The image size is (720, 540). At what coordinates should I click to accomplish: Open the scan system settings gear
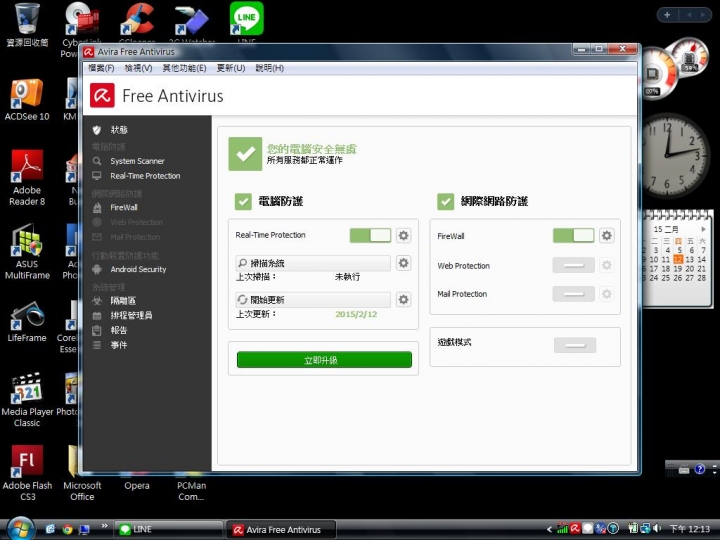coord(403,263)
